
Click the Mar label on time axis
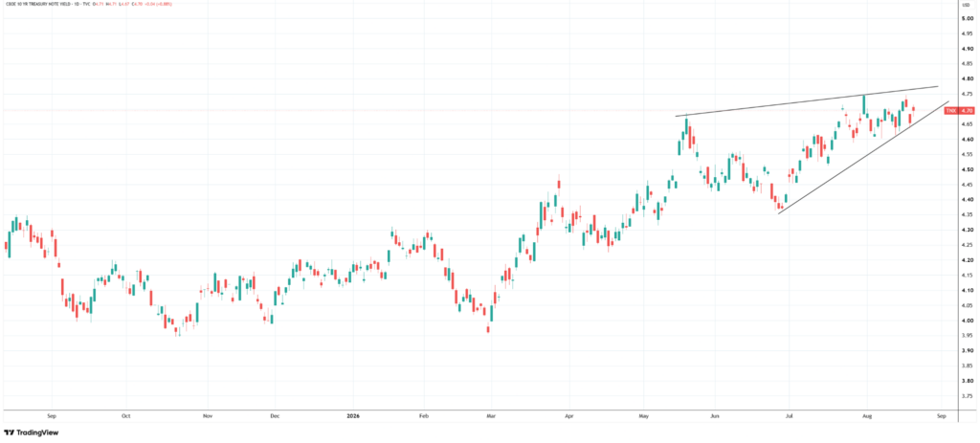(x=491, y=415)
